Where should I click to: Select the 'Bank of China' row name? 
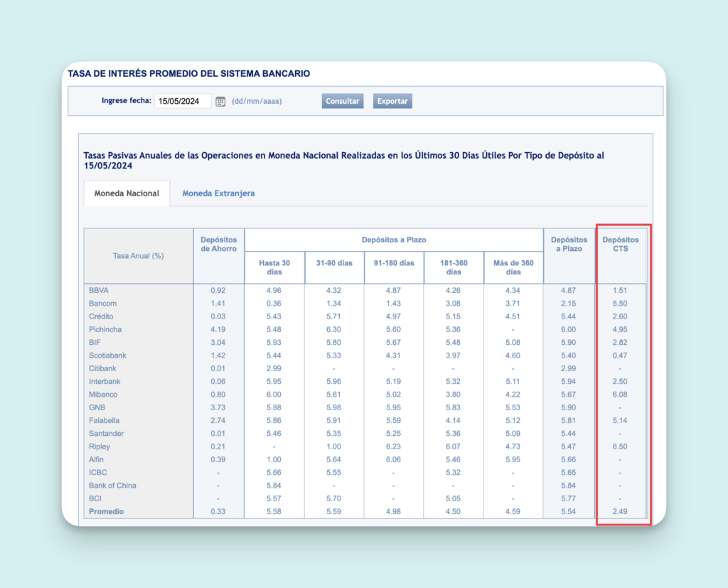113,486
